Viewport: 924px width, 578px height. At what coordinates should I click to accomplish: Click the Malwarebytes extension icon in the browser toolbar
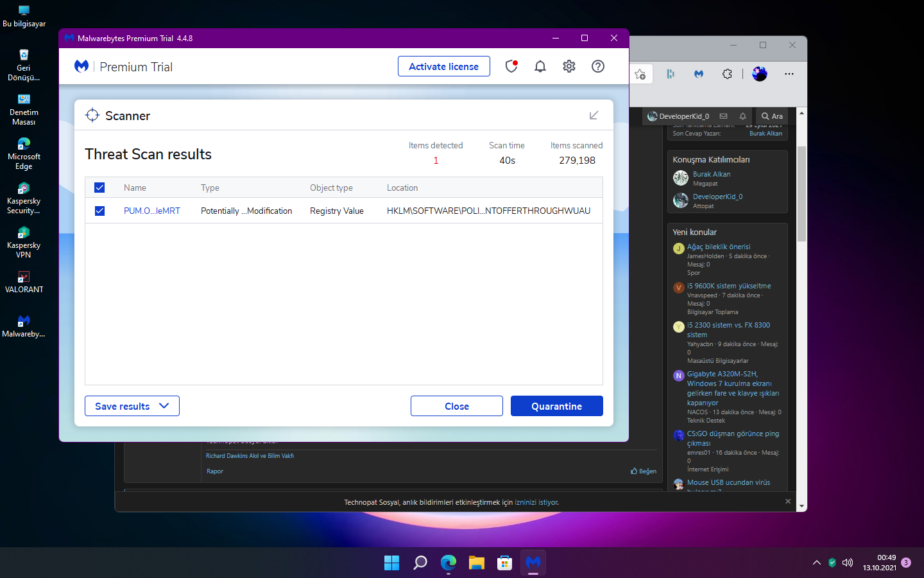point(699,74)
